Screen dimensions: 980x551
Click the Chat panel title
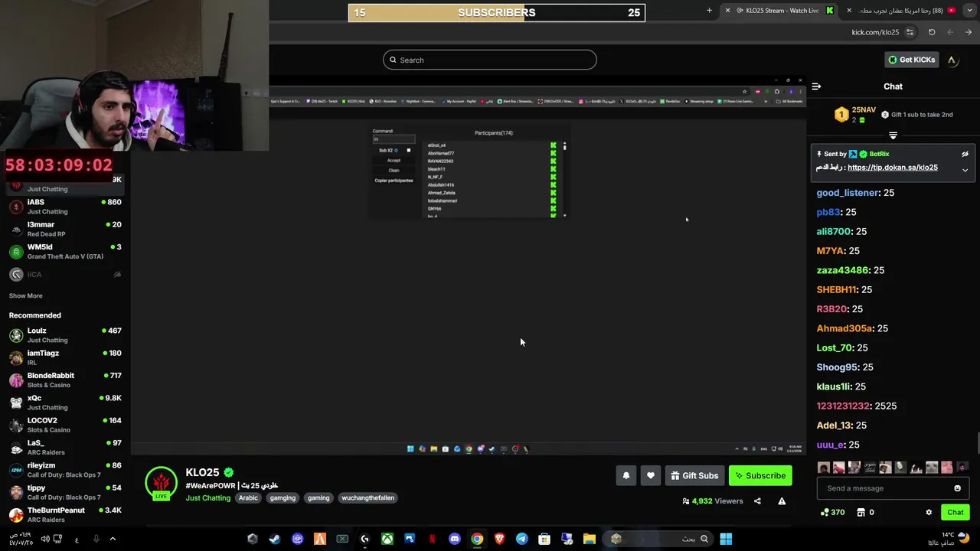coord(893,86)
